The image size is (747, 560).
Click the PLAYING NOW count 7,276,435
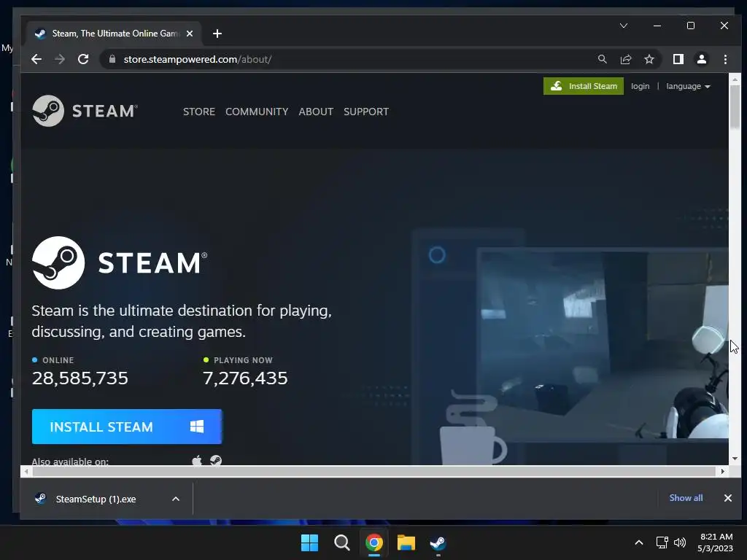coord(245,378)
